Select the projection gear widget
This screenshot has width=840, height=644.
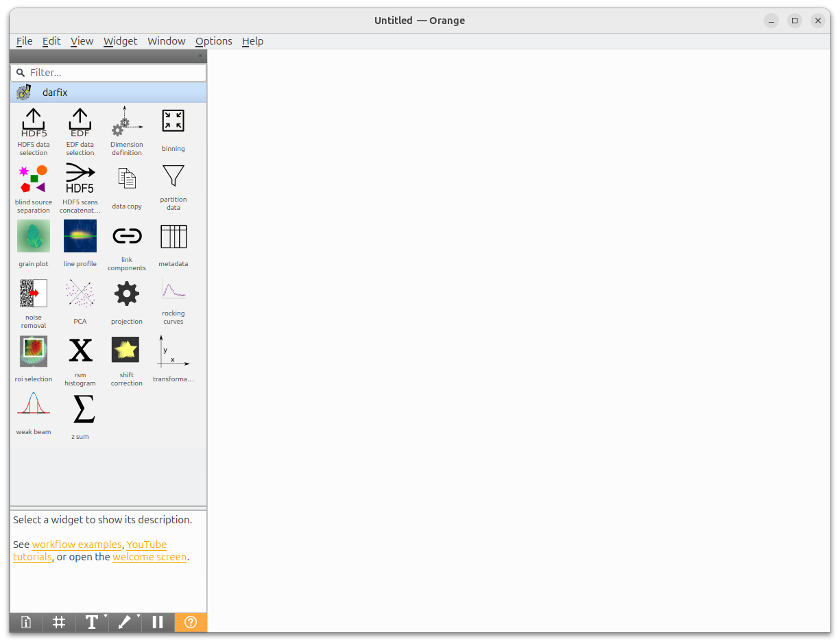pyautogui.click(x=127, y=302)
